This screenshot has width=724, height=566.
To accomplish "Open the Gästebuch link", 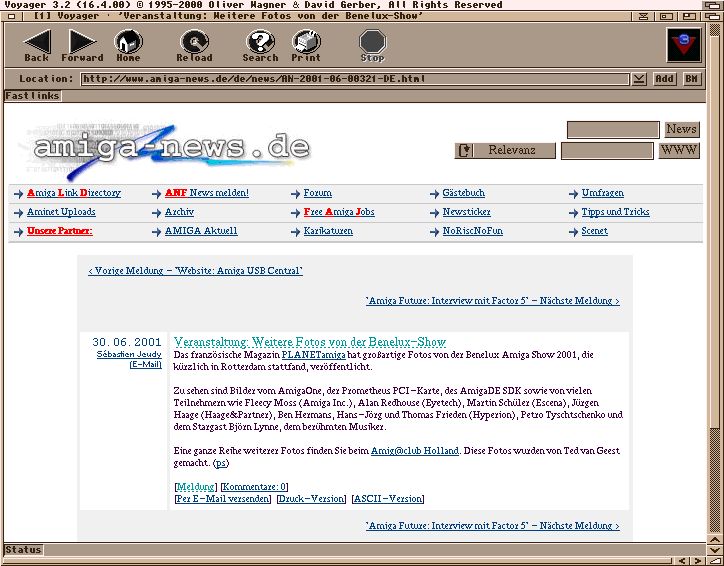I will point(464,193).
